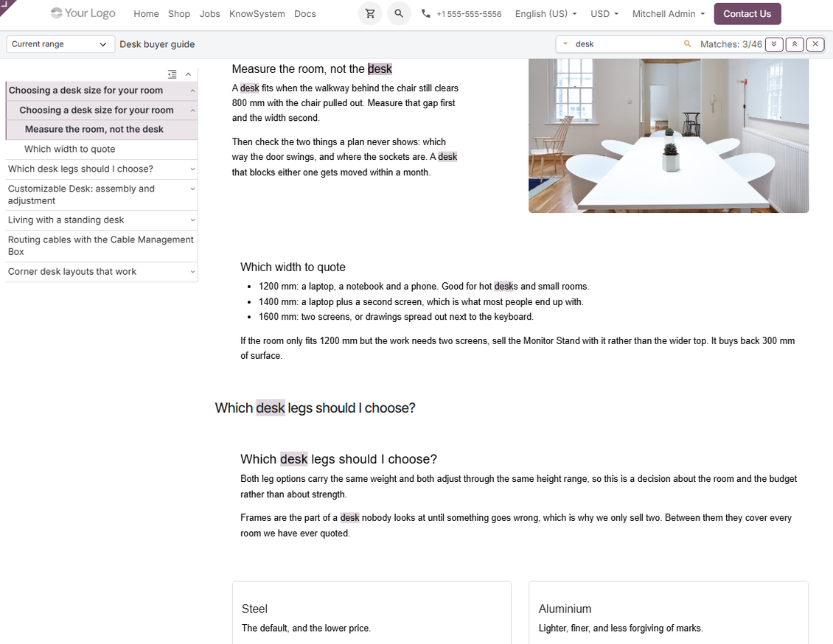Click the 'Which width to quote' article heading
833x644 pixels.
coord(293,267)
